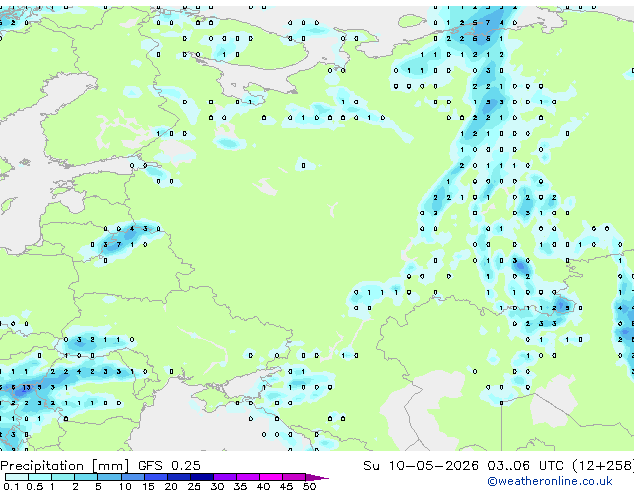
Task: Click the legend tick label '35'
Action: coord(240,486)
